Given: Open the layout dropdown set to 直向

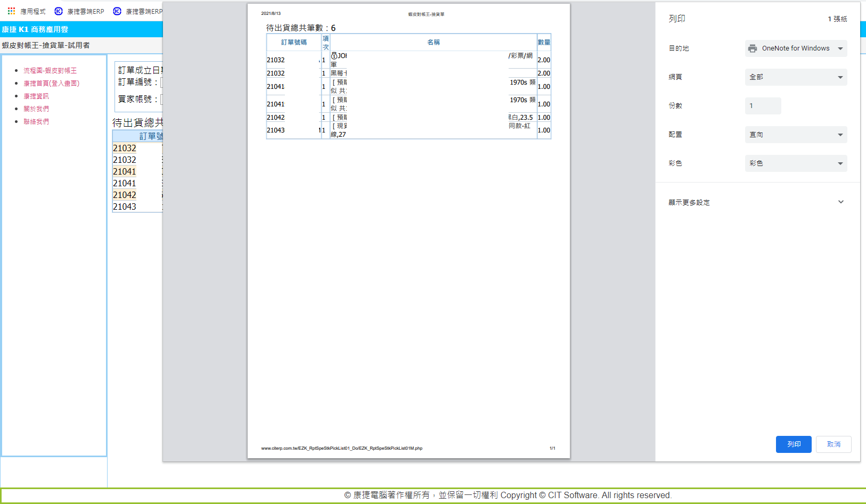Looking at the screenshot, I should point(796,135).
